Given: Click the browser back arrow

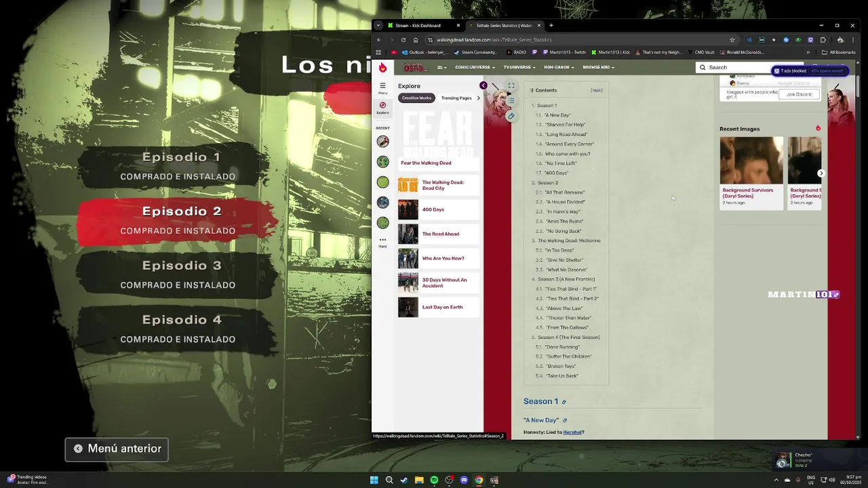Looking at the screenshot, I should [379, 40].
